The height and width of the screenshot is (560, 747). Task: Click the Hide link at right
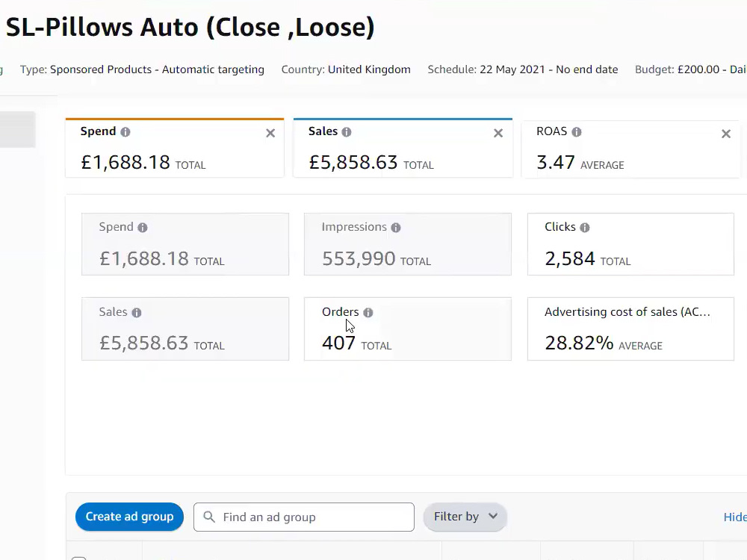pyautogui.click(x=735, y=517)
